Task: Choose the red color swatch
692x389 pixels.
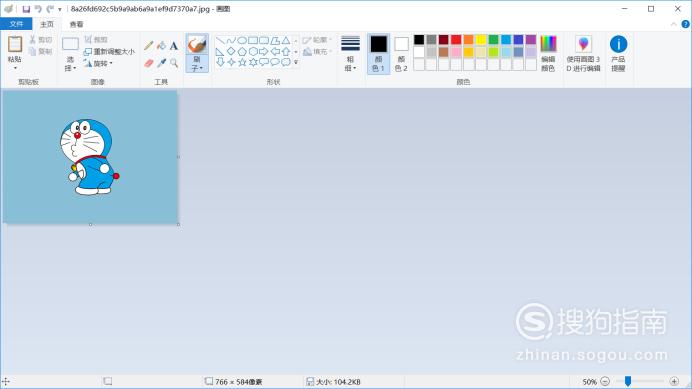Action: click(x=456, y=40)
